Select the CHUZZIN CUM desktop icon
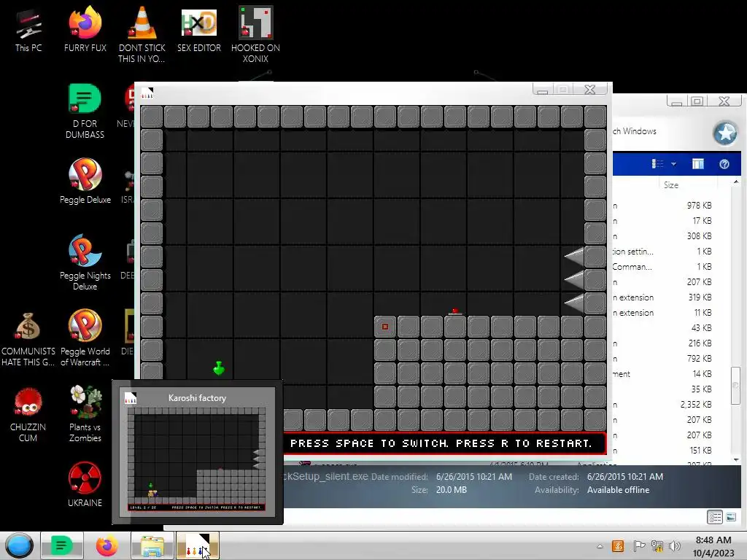 pos(28,415)
